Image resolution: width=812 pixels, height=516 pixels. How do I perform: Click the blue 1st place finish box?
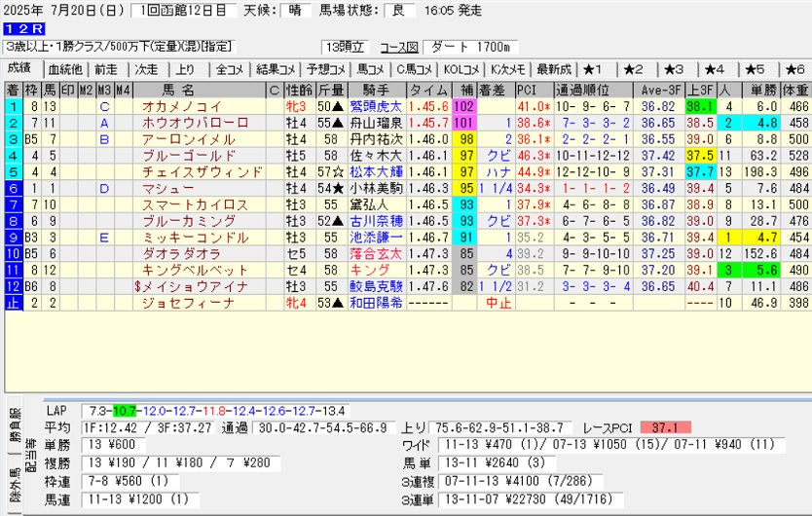pos(13,106)
